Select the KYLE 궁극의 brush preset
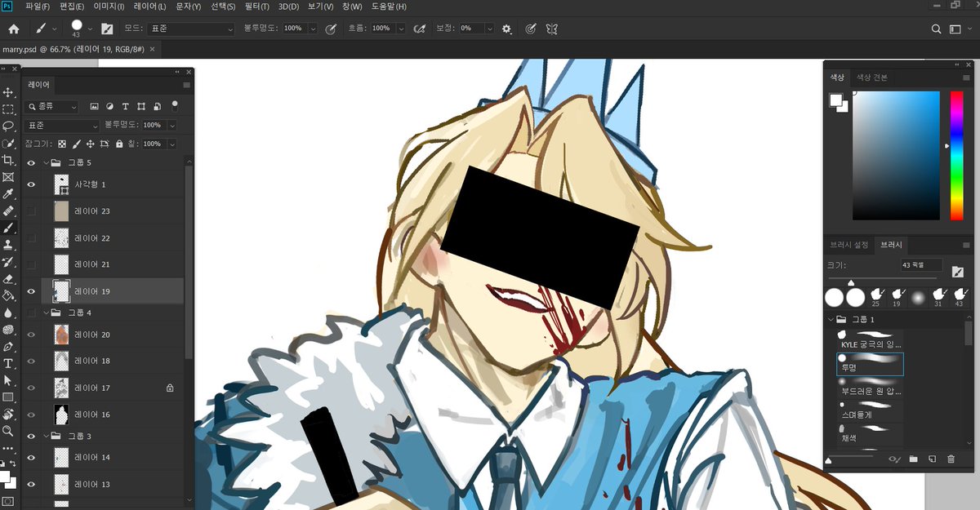This screenshot has height=510, width=980. click(871, 340)
